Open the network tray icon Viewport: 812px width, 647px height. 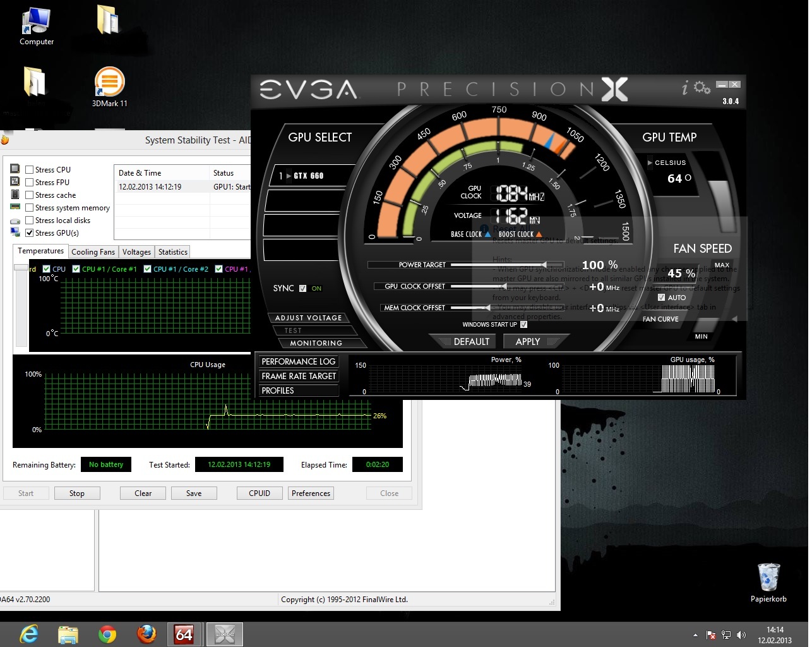click(726, 635)
